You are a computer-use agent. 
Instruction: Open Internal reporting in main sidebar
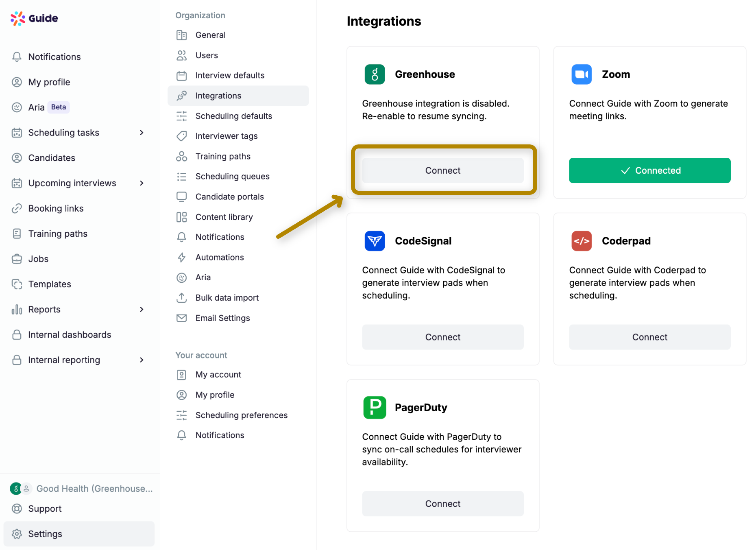tap(79, 360)
